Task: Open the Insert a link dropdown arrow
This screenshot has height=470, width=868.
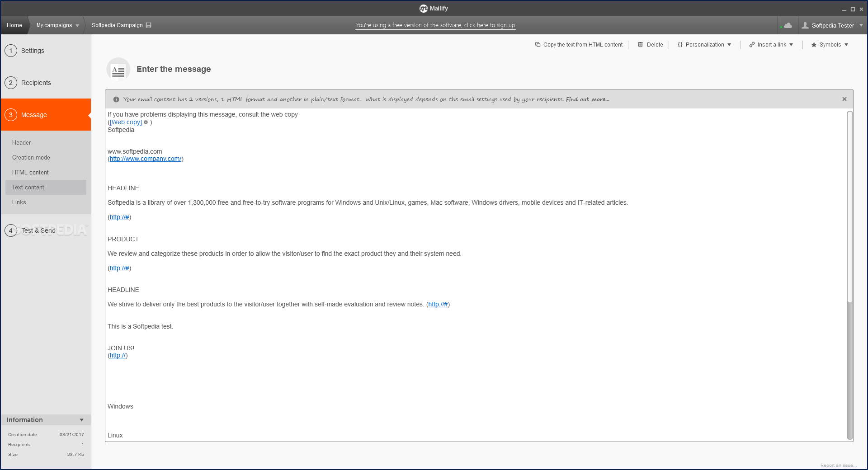Action: [x=791, y=45]
